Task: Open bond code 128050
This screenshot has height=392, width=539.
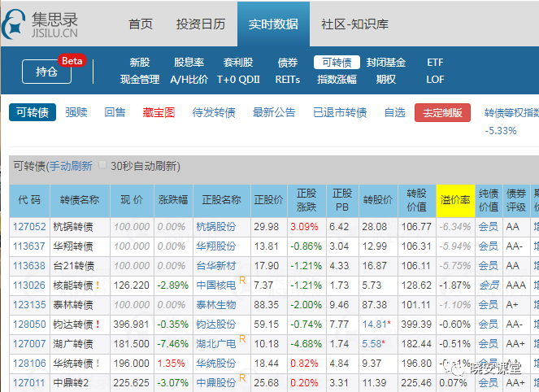Action: pos(29,324)
